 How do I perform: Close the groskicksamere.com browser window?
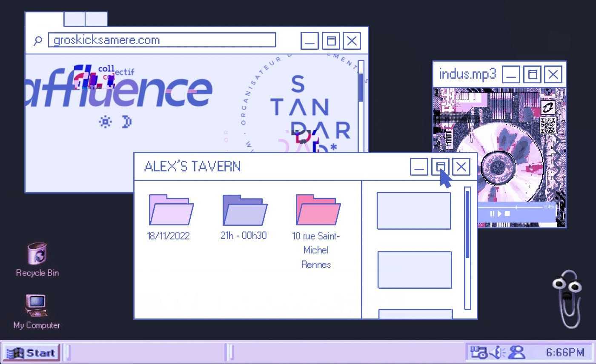352,41
